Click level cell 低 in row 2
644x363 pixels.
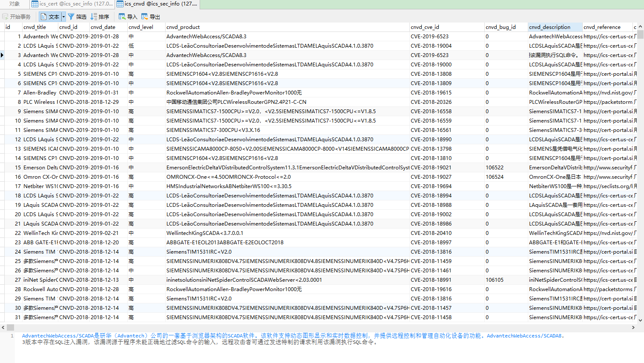[x=146, y=46]
